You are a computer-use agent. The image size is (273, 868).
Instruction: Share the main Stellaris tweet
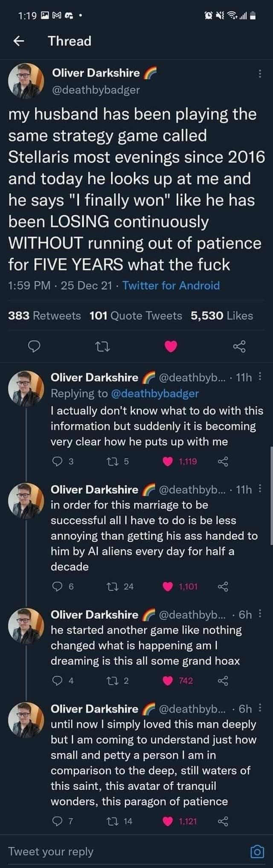click(x=239, y=346)
